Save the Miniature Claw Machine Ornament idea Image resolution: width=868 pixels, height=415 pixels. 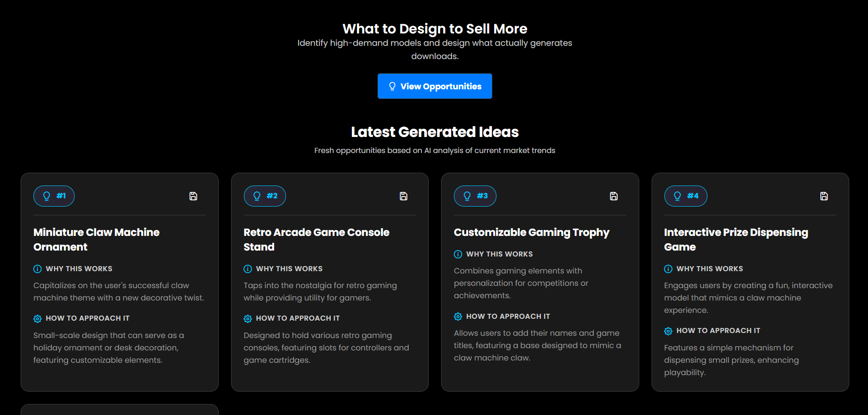[x=193, y=196]
